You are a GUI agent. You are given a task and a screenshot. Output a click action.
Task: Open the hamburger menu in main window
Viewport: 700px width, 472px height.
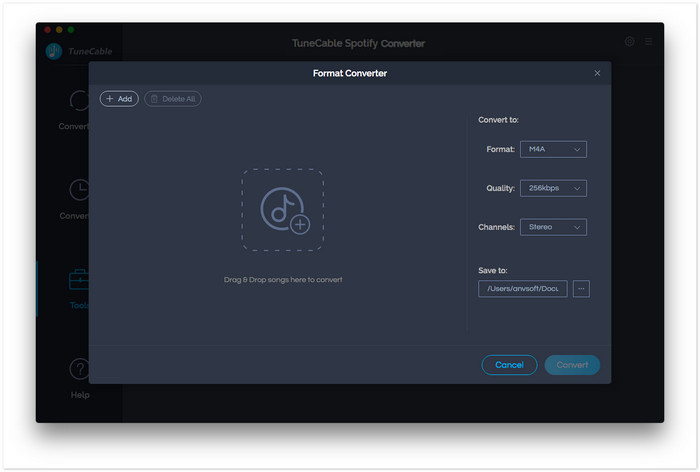pos(648,42)
